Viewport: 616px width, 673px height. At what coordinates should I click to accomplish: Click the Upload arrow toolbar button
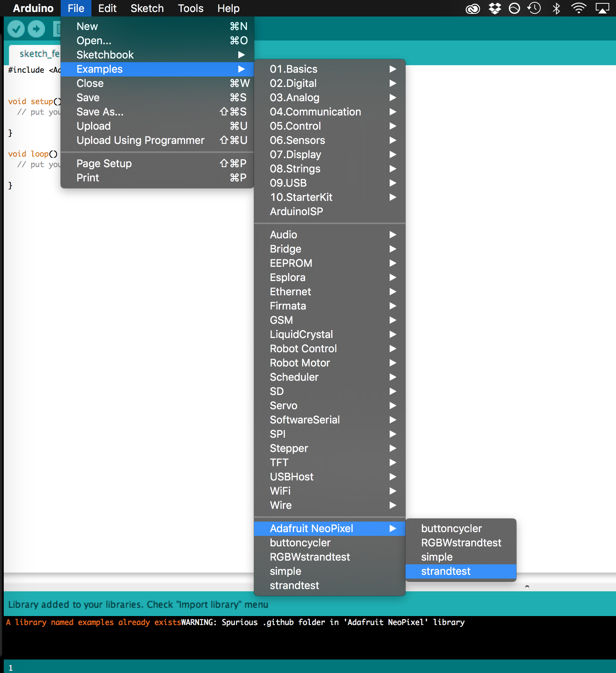tap(36, 29)
